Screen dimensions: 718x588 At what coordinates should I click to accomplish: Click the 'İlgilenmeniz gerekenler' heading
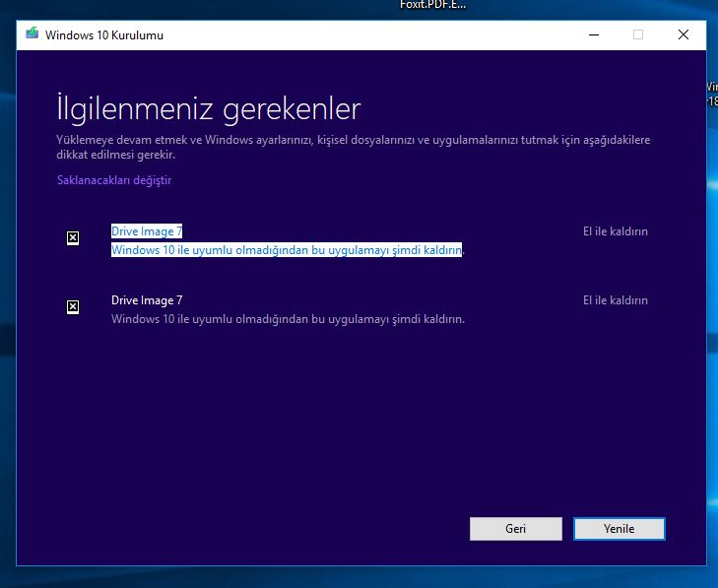[x=209, y=108]
